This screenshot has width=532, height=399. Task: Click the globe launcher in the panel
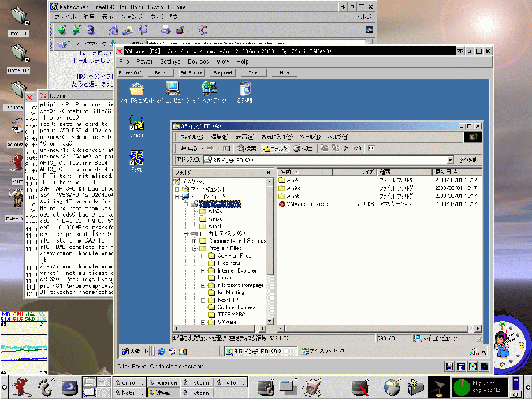tap(392, 387)
